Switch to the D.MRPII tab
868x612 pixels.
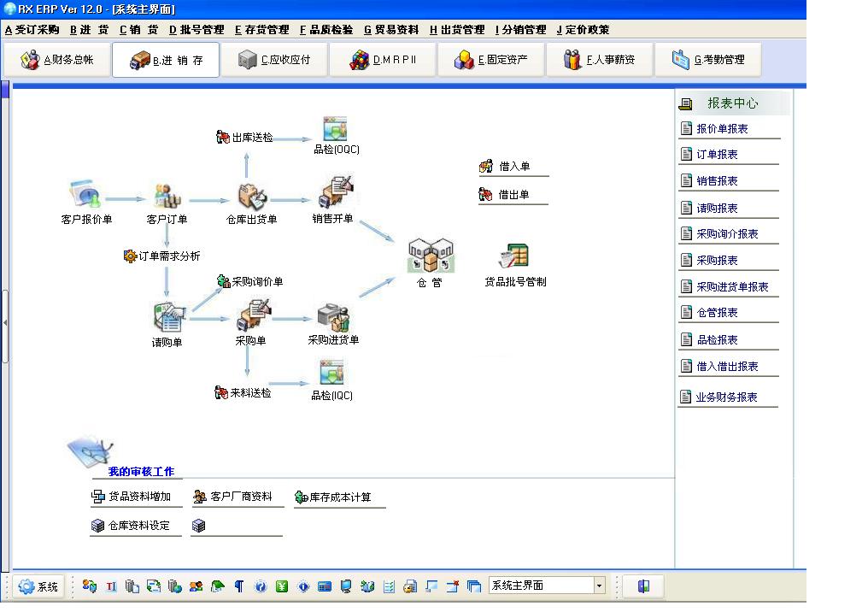coord(382,59)
